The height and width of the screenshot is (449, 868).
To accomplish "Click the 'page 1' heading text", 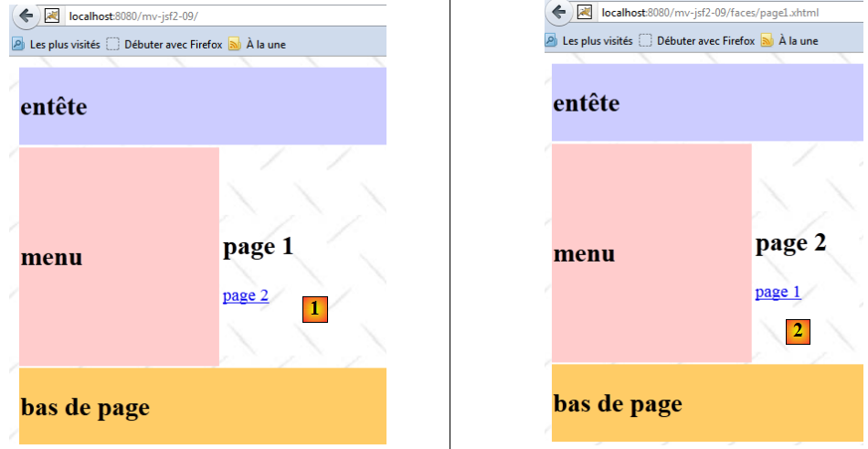I will [258, 246].
